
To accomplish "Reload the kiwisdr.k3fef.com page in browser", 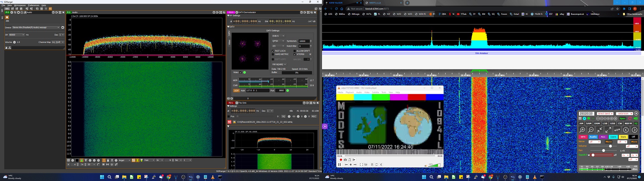I will point(336,9).
